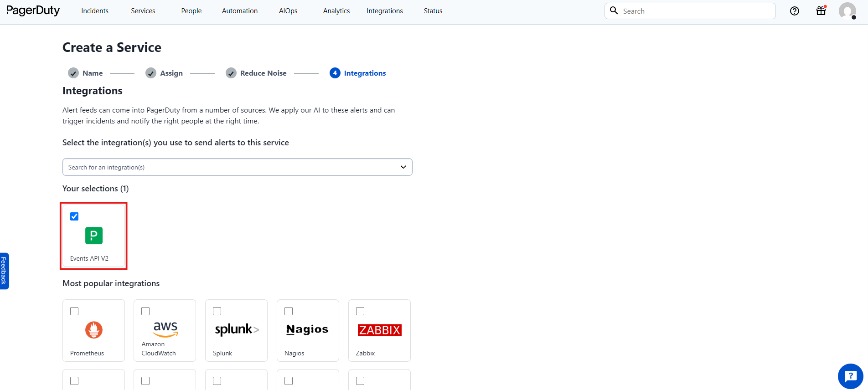Focus the Search for an integration(s) field

pos(238,167)
